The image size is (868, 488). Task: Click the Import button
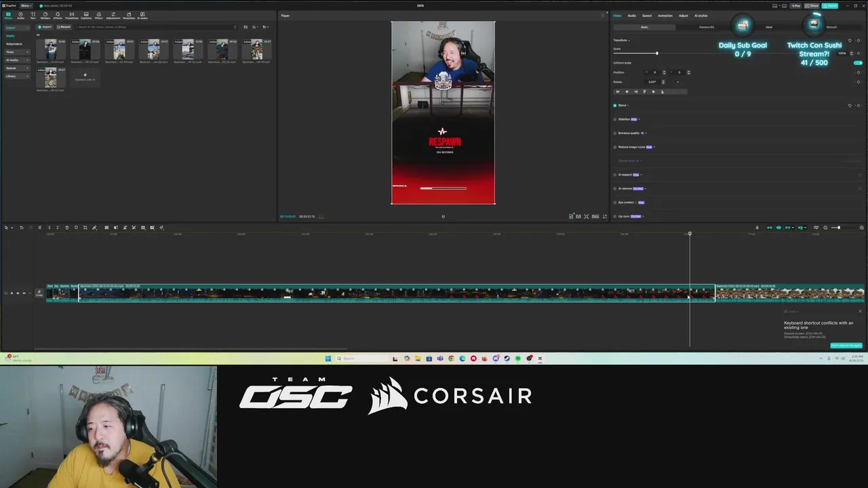click(x=45, y=27)
